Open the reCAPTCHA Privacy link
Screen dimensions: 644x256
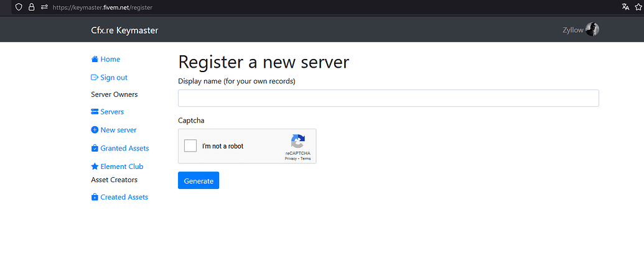point(291,159)
